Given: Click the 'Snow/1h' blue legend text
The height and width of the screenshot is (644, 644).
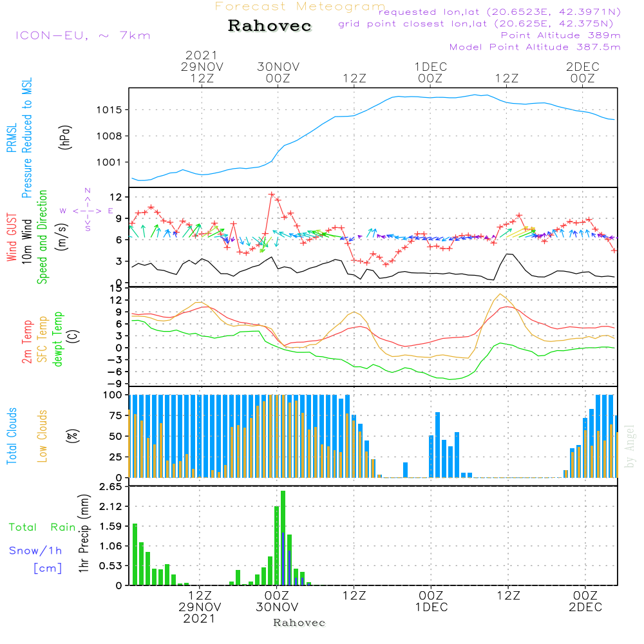Looking at the screenshot, I should pyautogui.click(x=35, y=551).
